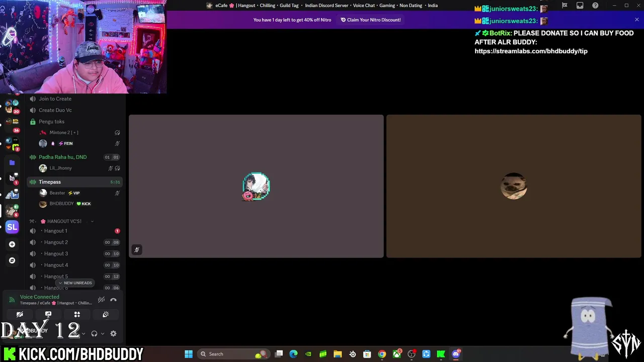Open the Discover servers compass icon
The width and height of the screenshot is (644, 362).
[x=12, y=260]
